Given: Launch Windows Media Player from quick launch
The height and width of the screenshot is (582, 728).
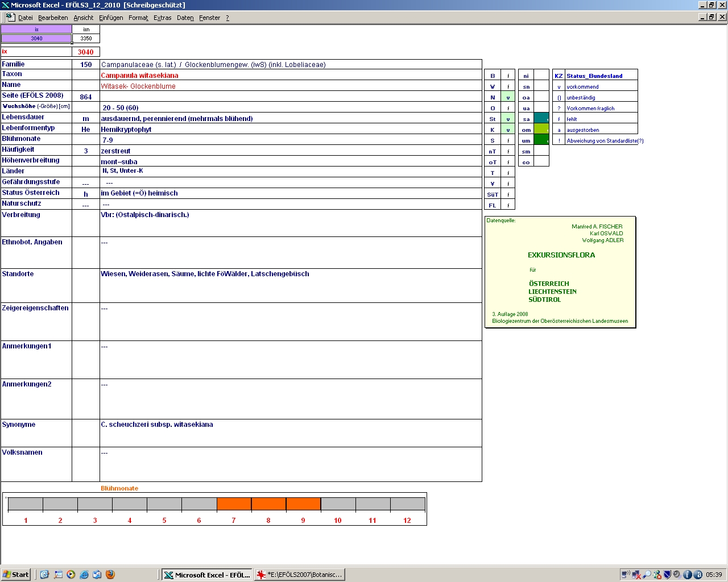Looking at the screenshot, I should (71, 575).
